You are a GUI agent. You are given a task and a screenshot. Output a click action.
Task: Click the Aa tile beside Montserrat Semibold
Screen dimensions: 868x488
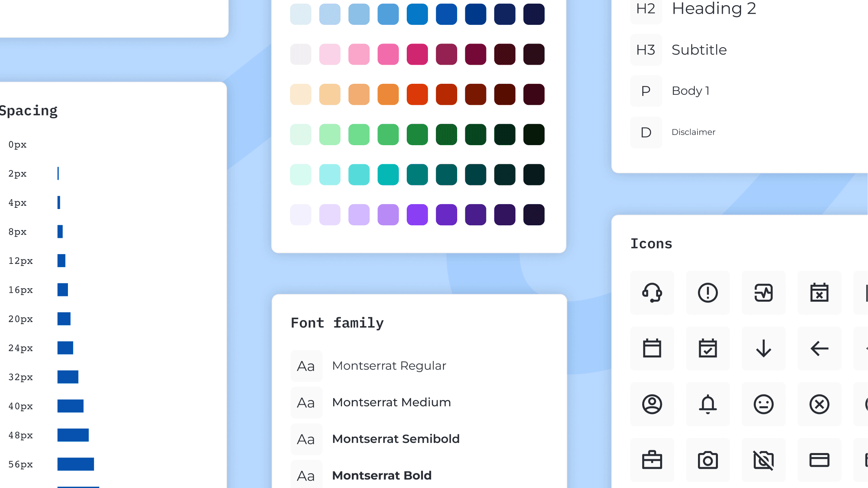pyautogui.click(x=306, y=439)
